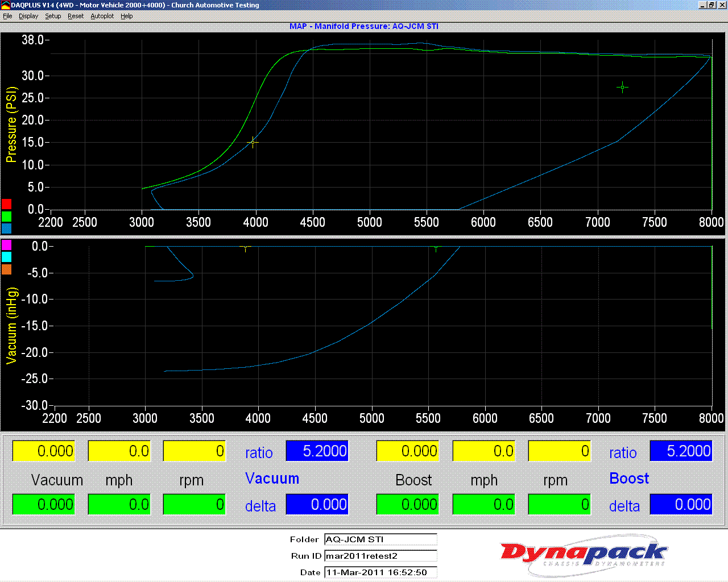Click the blue trace swatch beside pressure chart

click(x=6, y=228)
